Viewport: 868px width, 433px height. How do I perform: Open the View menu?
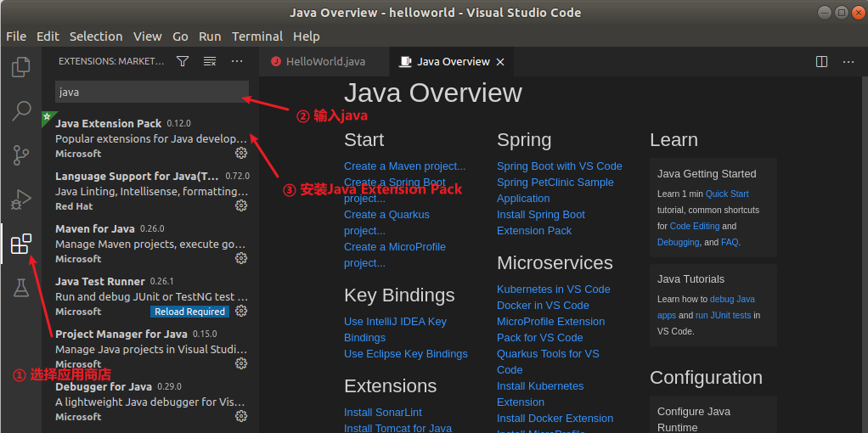pyautogui.click(x=147, y=37)
